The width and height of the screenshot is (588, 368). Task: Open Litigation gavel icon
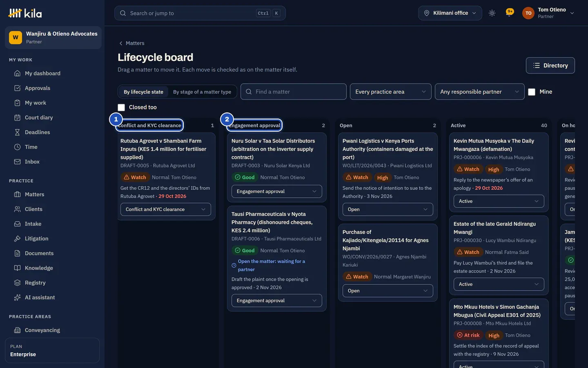coord(17,238)
